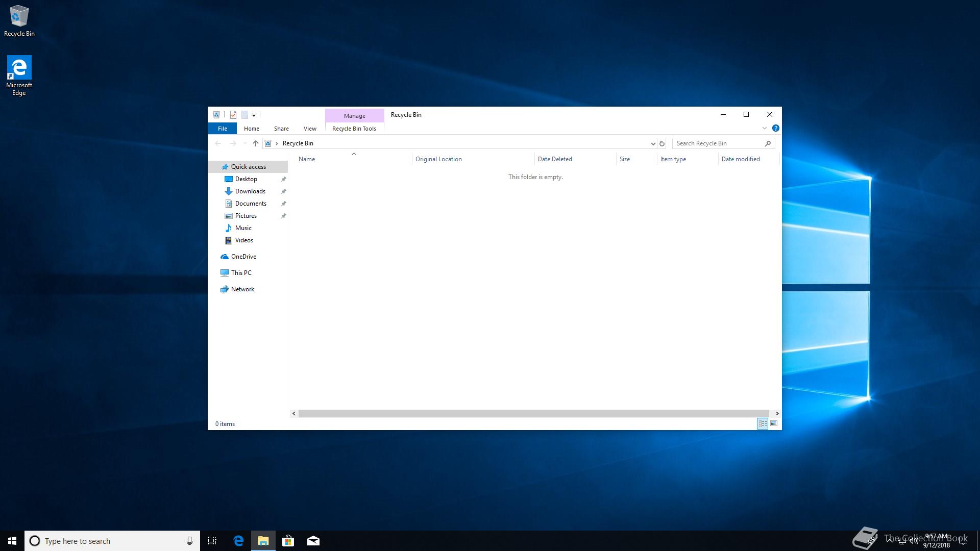
Task: Click Recycle Bin in the address bar
Action: [x=298, y=143]
